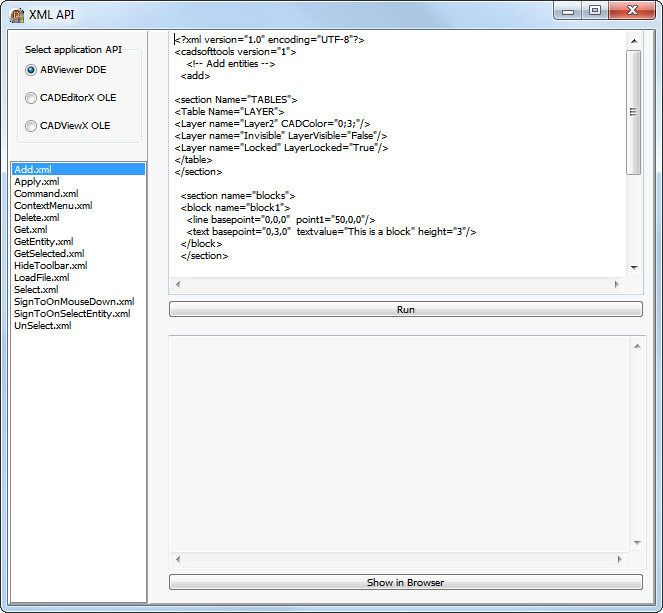Select Apply.xml in the file list
663x613 pixels.
click(78, 182)
